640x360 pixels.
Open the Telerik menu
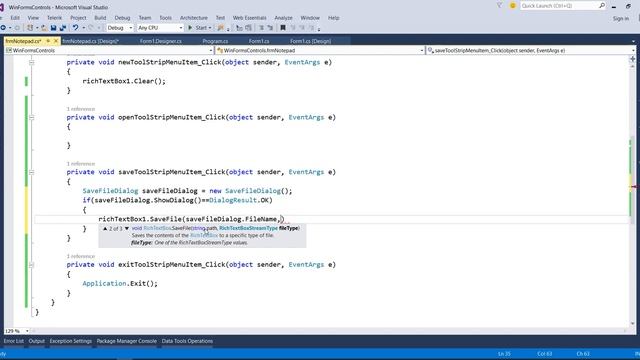click(54, 18)
